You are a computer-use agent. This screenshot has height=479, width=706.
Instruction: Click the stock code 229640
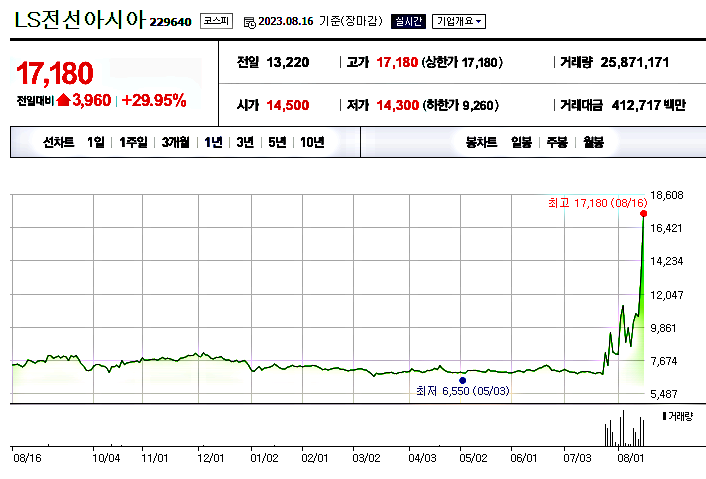[171, 22]
